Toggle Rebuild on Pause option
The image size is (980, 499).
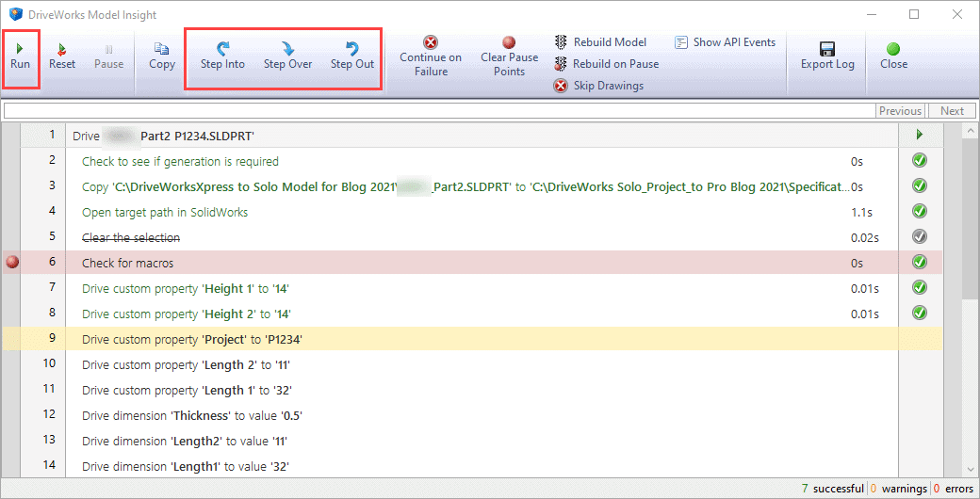pyautogui.click(x=606, y=64)
